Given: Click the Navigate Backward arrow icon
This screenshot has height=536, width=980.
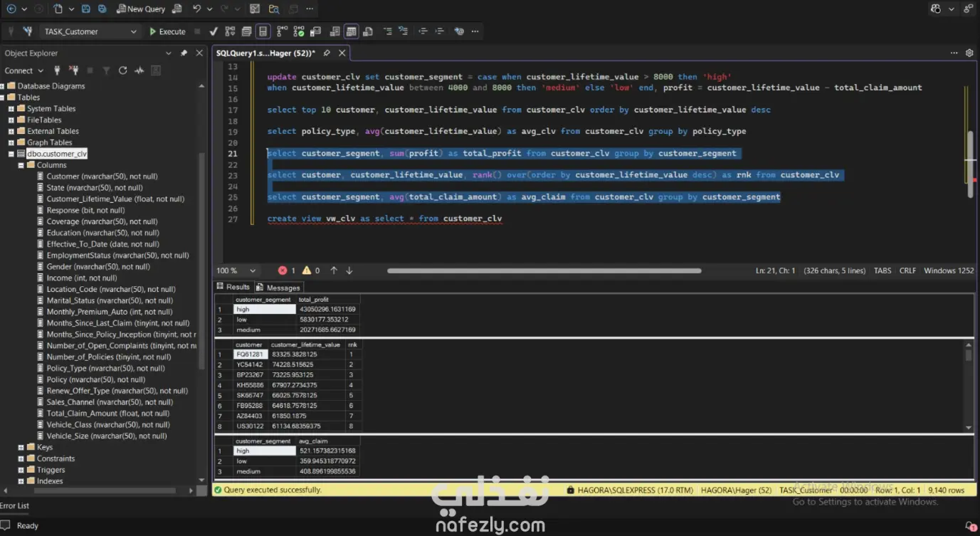Looking at the screenshot, I should point(11,9).
